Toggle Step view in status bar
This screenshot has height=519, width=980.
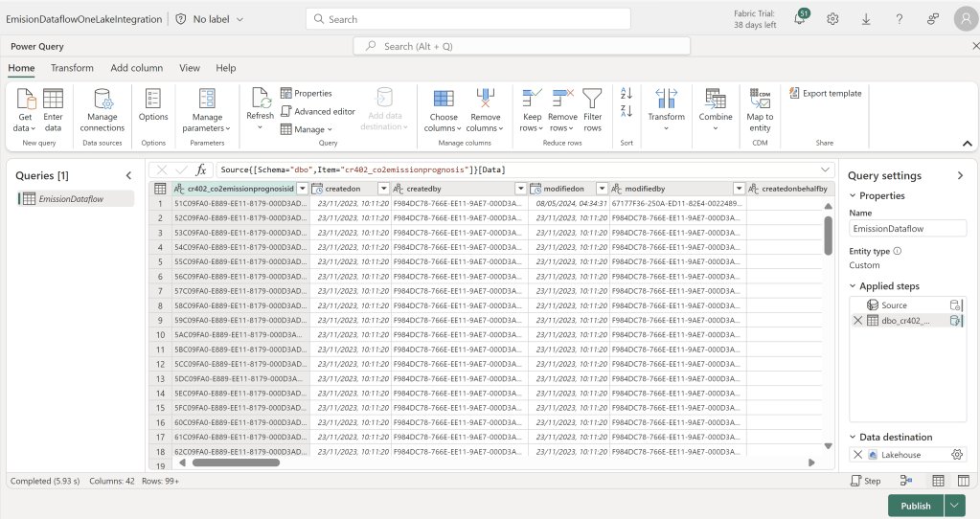[x=866, y=481]
